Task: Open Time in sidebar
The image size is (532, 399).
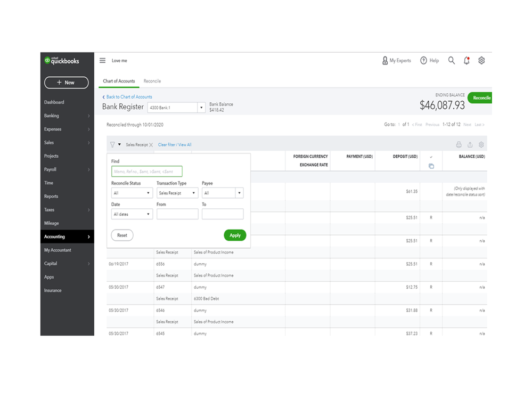Action: pos(48,183)
